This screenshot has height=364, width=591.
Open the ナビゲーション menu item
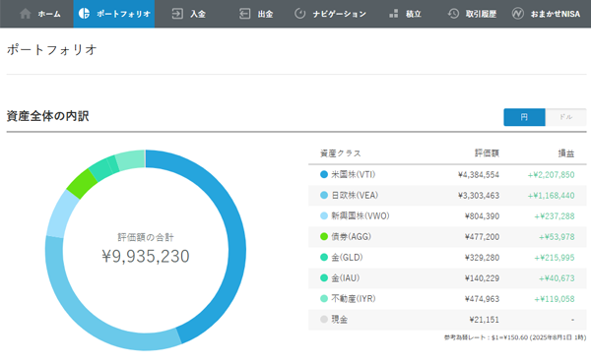339,15
